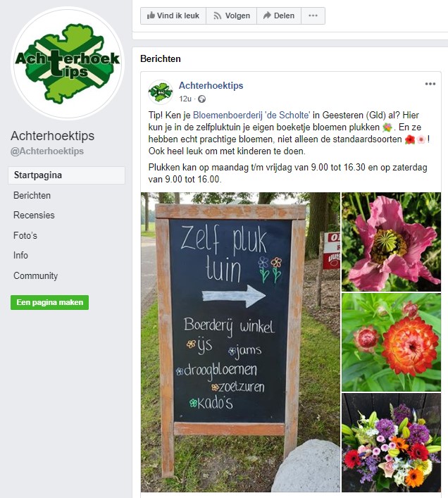448x498 pixels.
Task: Click the Achterhoektips author name link
Action: [x=211, y=85]
